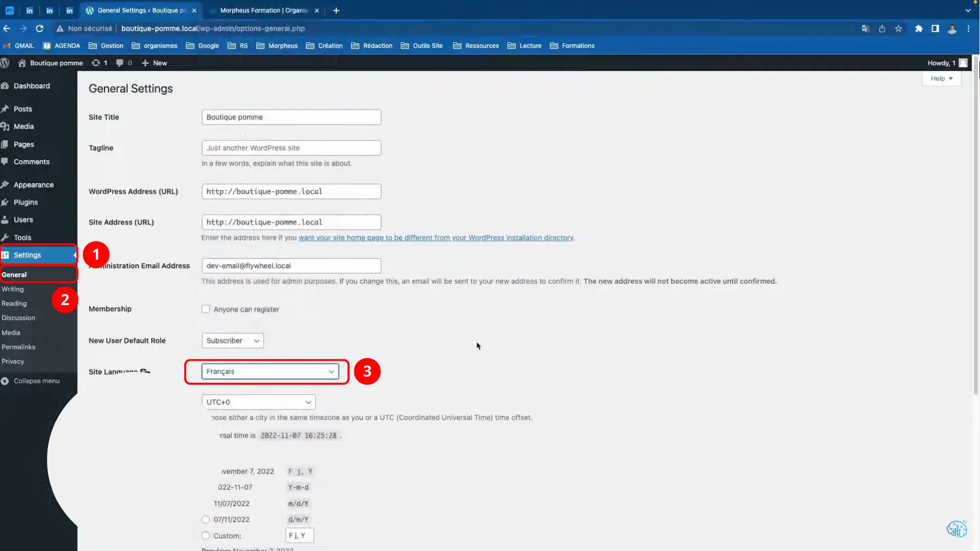Click the WordPress logo in the admin bar
The width and height of the screenshot is (980, 551).
coord(5,63)
